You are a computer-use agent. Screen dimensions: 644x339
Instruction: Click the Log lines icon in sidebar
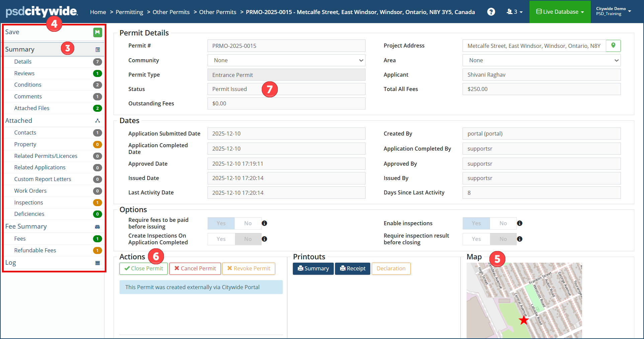coord(97,263)
